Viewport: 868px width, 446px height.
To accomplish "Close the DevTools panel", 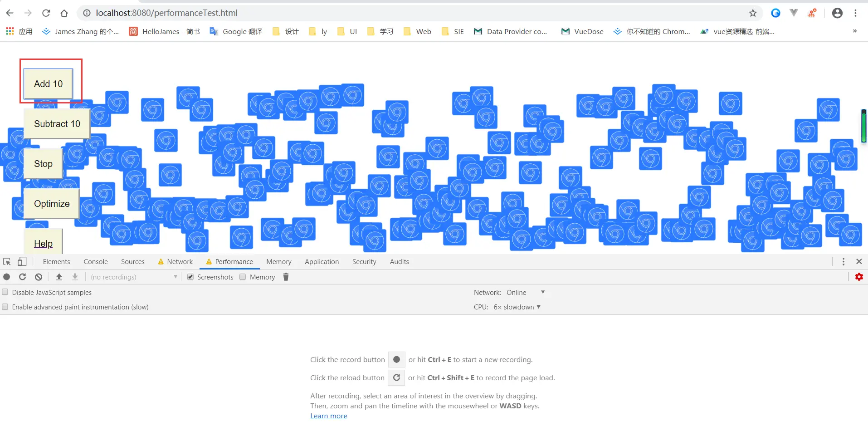I will pyautogui.click(x=859, y=262).
